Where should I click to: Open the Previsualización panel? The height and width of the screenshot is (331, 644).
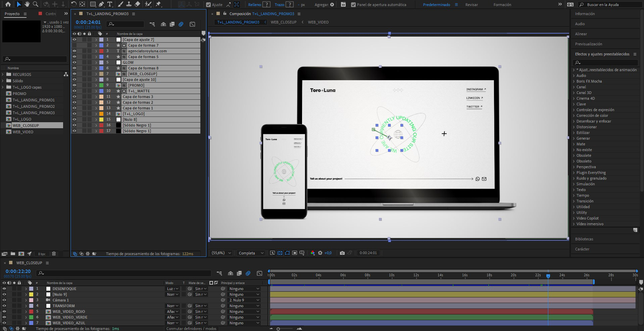pyautogui.click(x=588, y=44)
